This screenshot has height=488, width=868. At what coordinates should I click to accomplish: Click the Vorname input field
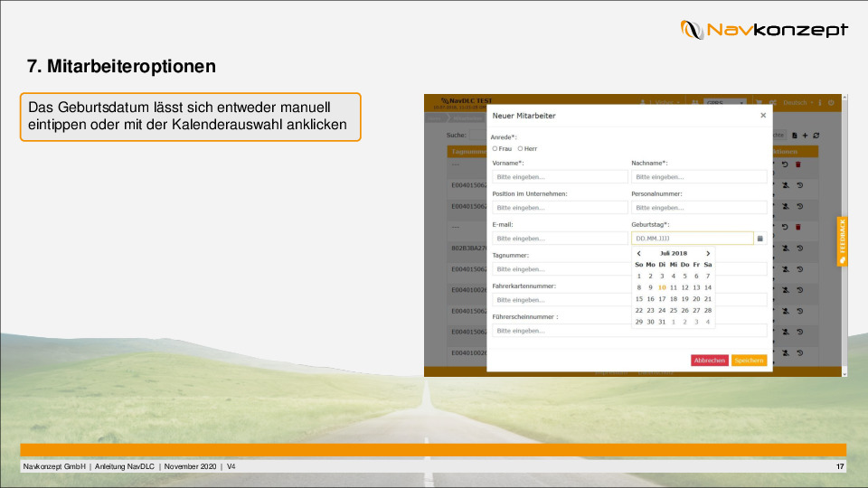point(560,177)
